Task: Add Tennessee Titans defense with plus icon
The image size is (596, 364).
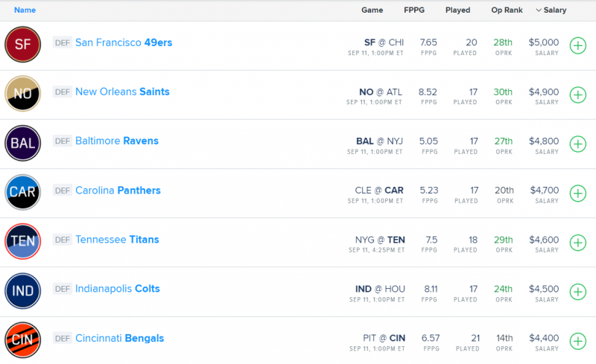Action: click(x=578, y=243)
